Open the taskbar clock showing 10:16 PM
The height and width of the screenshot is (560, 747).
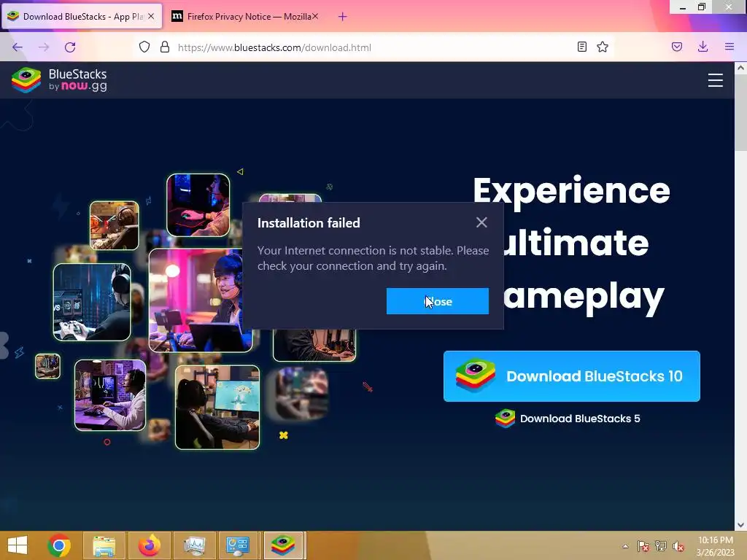(x=715, y=545)
